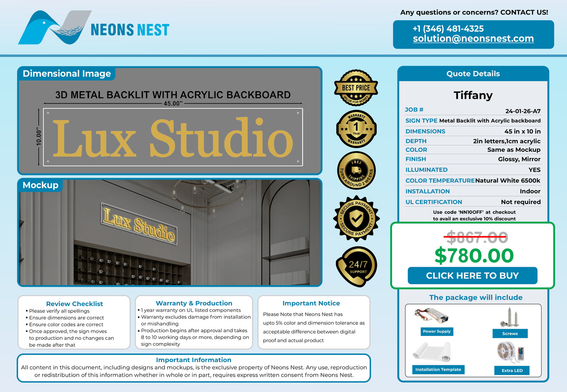Viewport: 567px width, 392px height.
Task: Click the Lux Studio wall mockup photo
Action: [170, 233]
